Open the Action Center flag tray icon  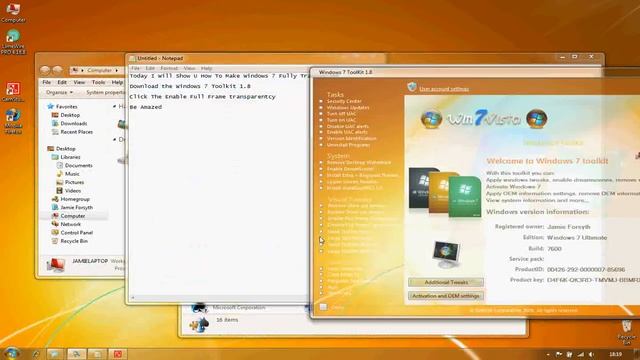tap(558, 355)
